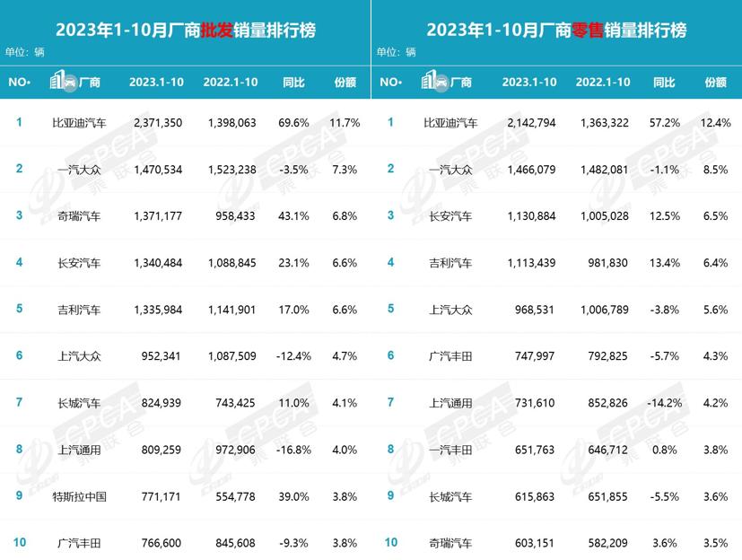Select the value 1,130,884
Image resolution: width=742 pixels, height=560 pixels.
tap(531, 216)
